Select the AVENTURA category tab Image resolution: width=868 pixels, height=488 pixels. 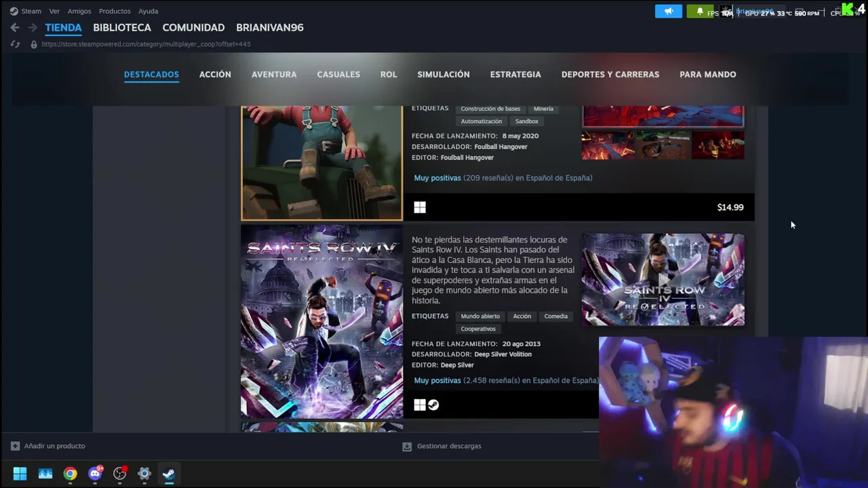(x=274, y=75)
